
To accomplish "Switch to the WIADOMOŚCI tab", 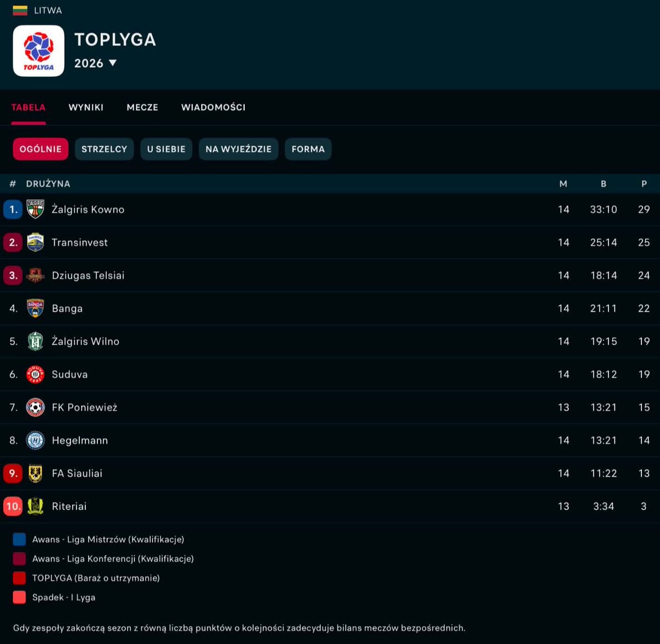I will pos(213,107).
